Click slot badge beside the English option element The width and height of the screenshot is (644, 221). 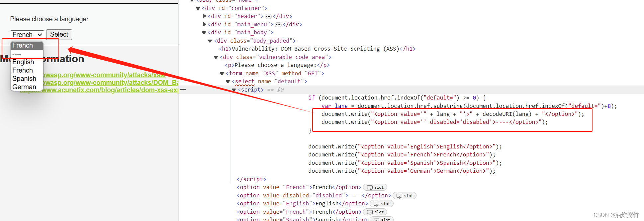click(381, 204)
